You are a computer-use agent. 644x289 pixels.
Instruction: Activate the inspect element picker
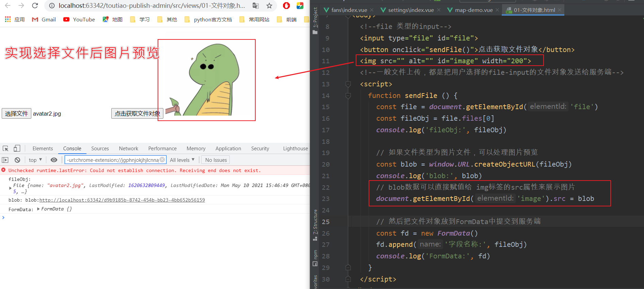click(x=5, y=148)
